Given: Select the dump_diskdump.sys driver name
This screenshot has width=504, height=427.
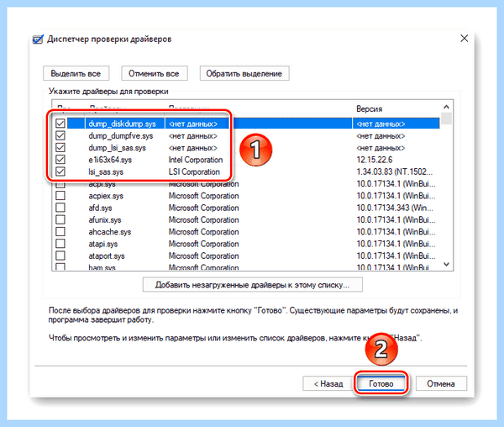Looking at the screenshot, I should tap(122, 124).
